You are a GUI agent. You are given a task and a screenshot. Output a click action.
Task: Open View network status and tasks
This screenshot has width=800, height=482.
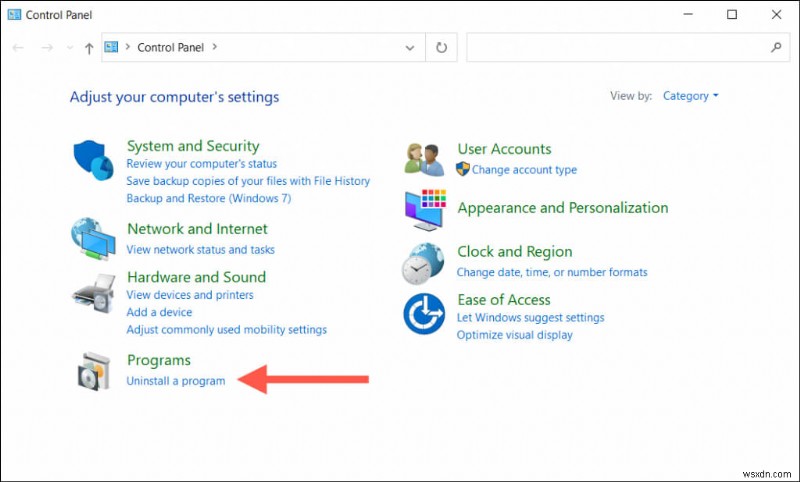[201, 249]
